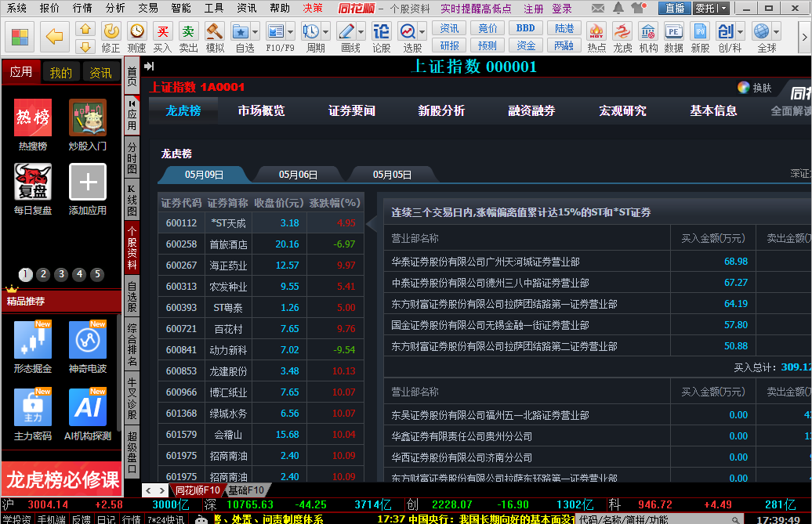Image resolution: width=812 pixels, height=524 pixels.
Task: Expand the F10/F9 dropdown arrow
Action: 291,32
